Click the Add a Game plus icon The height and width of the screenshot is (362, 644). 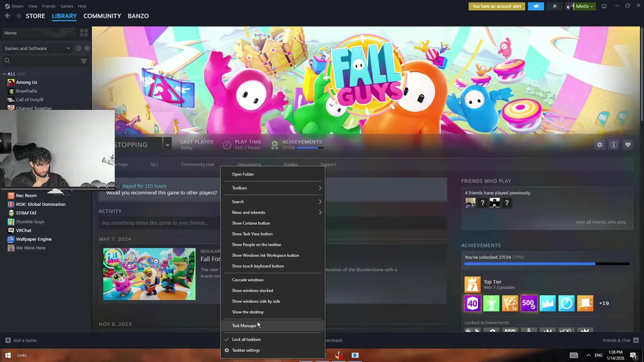click(7, 340)
